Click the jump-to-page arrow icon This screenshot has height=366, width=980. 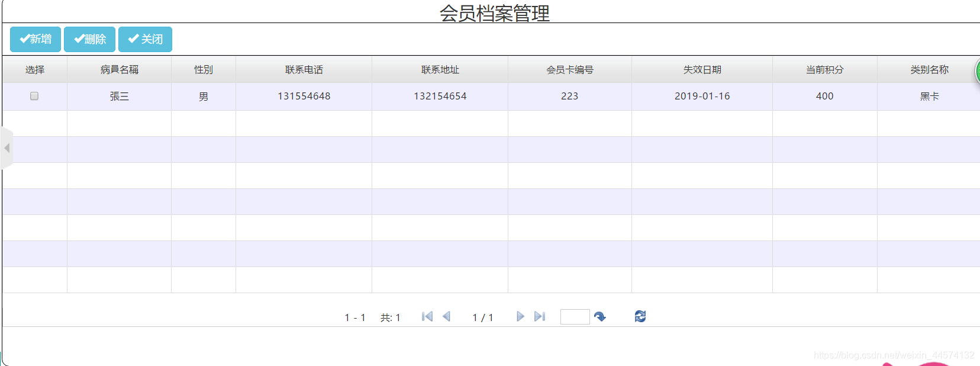coord(600,317)
